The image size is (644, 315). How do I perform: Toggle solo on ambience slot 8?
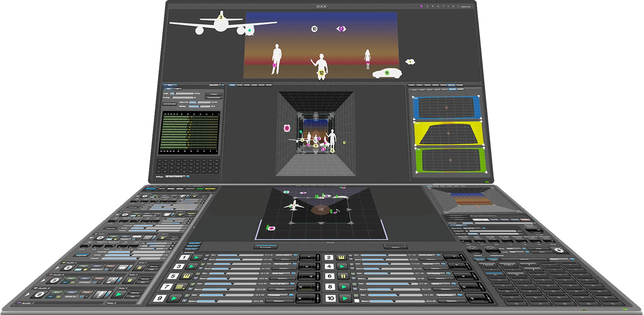point(355,285)
